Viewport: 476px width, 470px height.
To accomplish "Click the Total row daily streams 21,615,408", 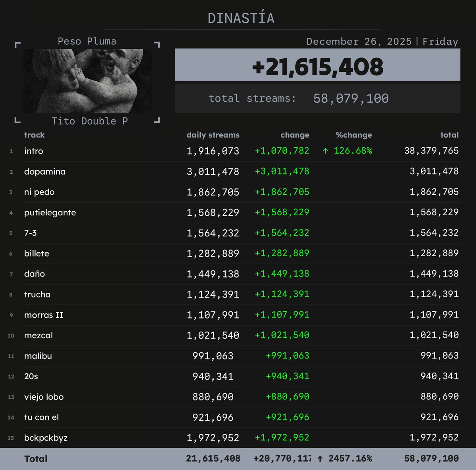I will point(213,459).
